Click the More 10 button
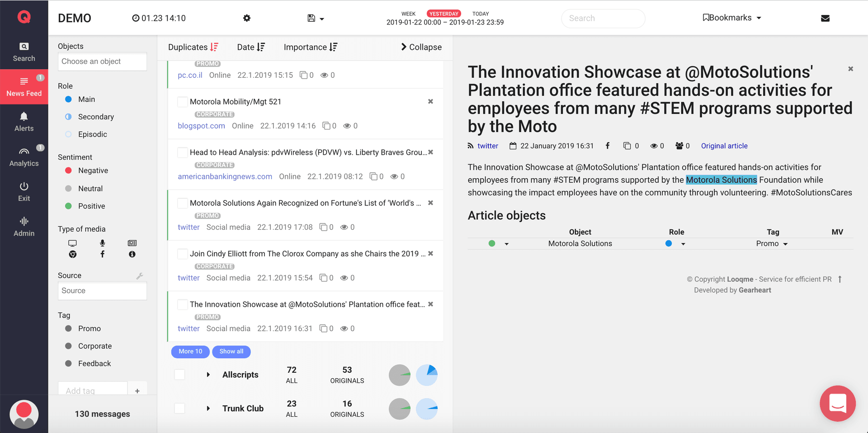 coord(190,352)
